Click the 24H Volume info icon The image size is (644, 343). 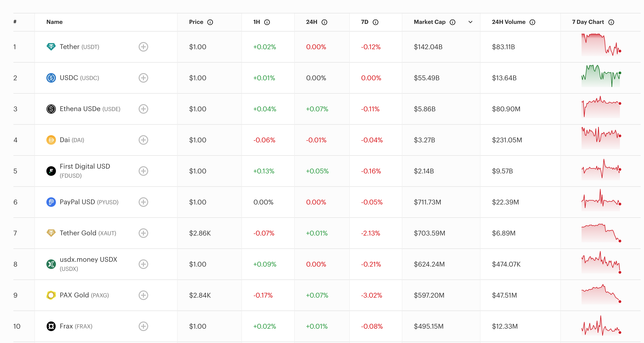tap(533, 22)
